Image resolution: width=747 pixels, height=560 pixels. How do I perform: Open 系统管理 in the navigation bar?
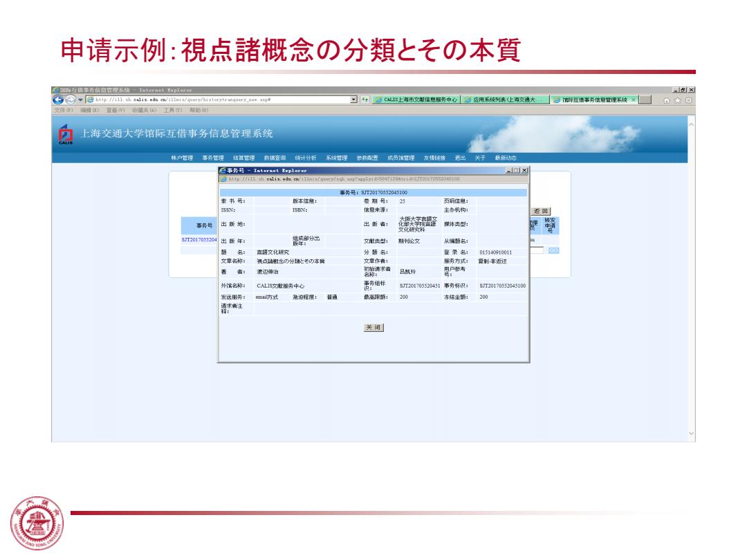pos(336,158)
